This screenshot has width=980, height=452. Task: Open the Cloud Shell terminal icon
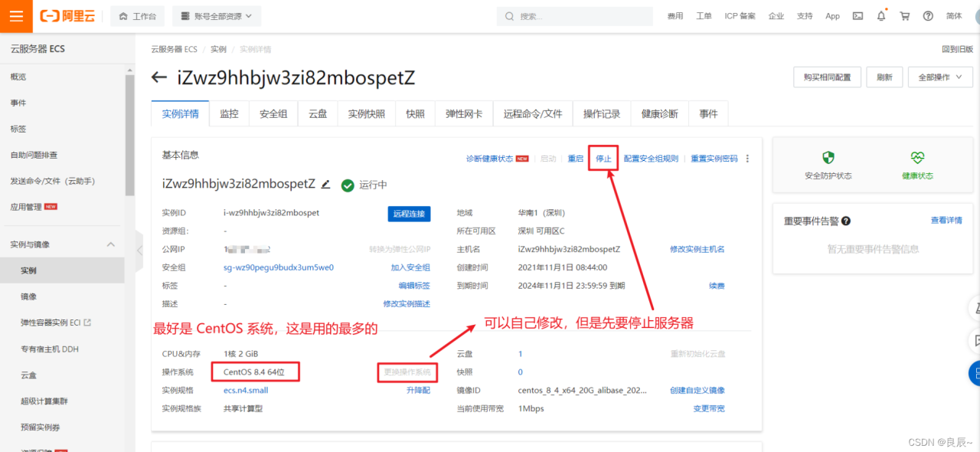857,16
